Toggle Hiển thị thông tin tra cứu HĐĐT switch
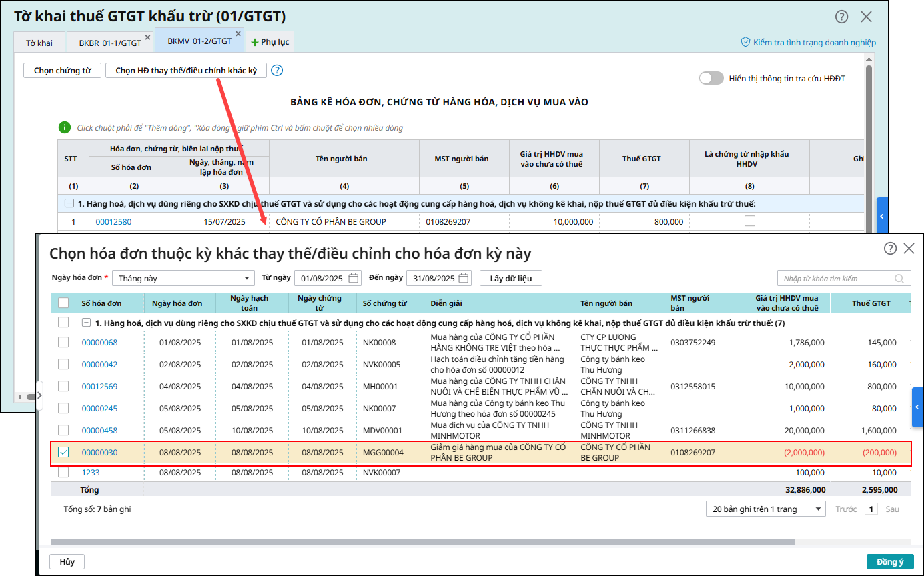This screenshot has height=576, width=924. tap(711, 79)
